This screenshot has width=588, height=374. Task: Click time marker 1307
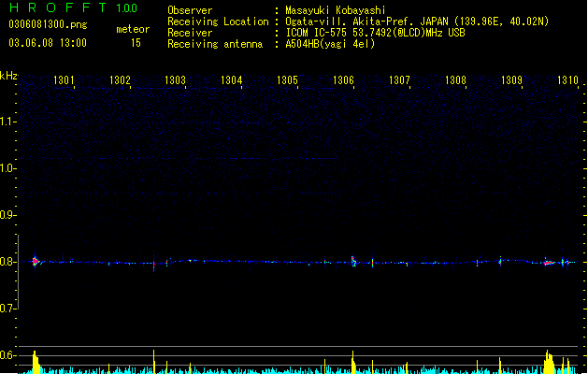[399, 79]
